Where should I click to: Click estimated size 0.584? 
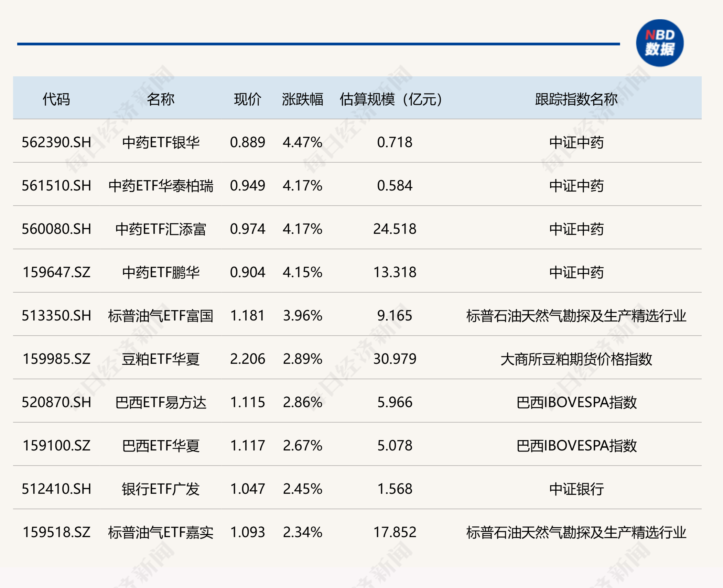pos(395,186)
